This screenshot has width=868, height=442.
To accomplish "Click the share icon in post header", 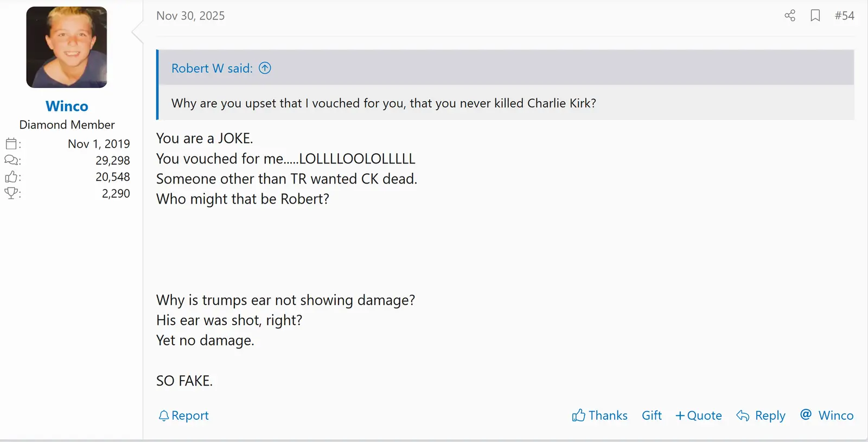I will pyautogui.click(x=790, y=16).
